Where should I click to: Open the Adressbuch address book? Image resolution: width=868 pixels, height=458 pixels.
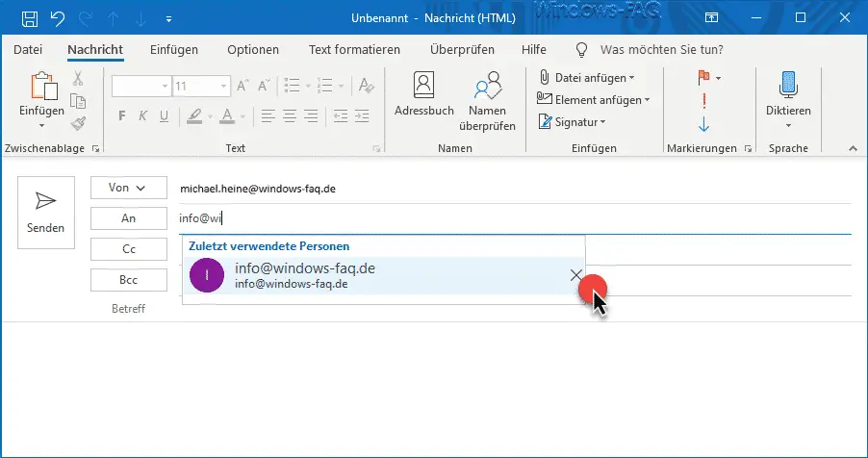(x=424, y=94)
